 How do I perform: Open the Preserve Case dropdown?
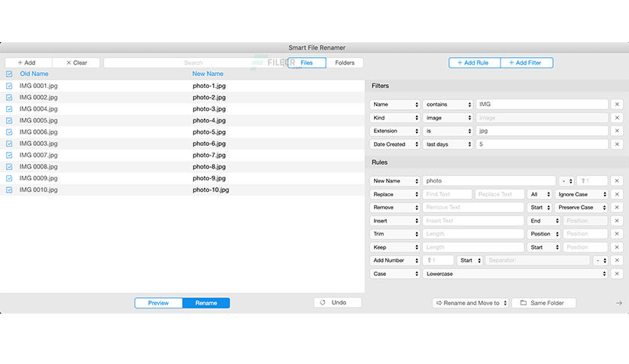[582, 208]
